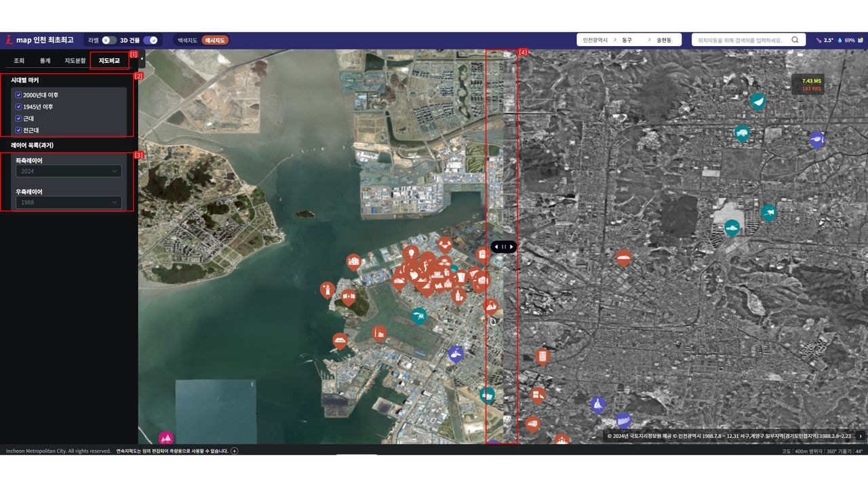Uncheck the 전근대 marker checkbox
This screenshot has width=868, height=488.
[19, 130]
